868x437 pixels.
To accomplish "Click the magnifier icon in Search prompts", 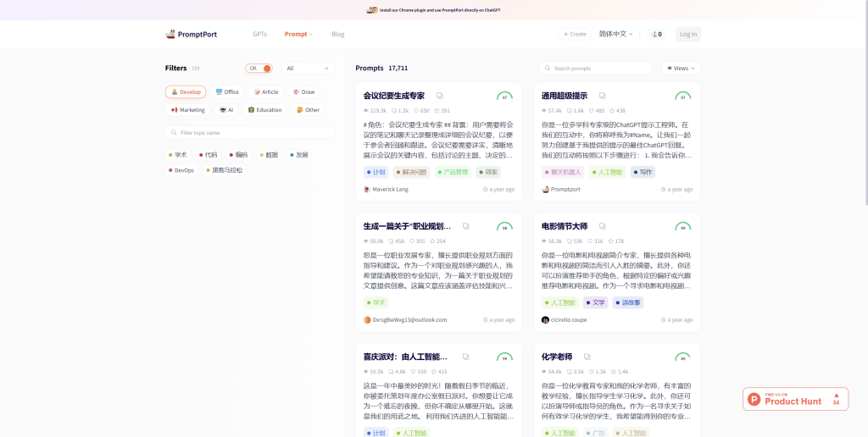I will click(548, 68).
